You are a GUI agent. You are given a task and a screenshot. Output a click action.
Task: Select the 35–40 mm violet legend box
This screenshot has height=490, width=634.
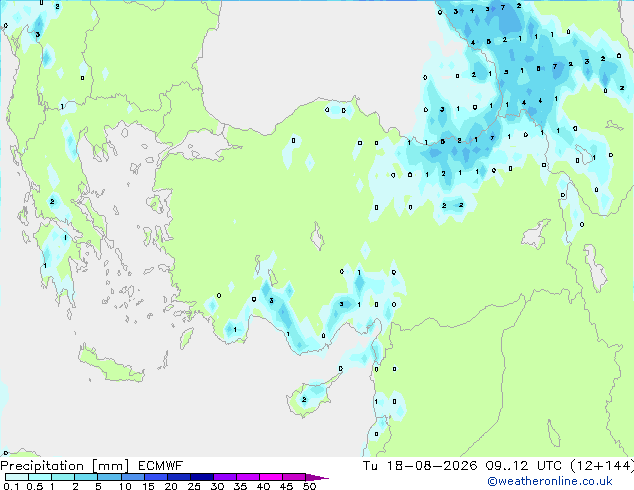click(x=247, y=477)
